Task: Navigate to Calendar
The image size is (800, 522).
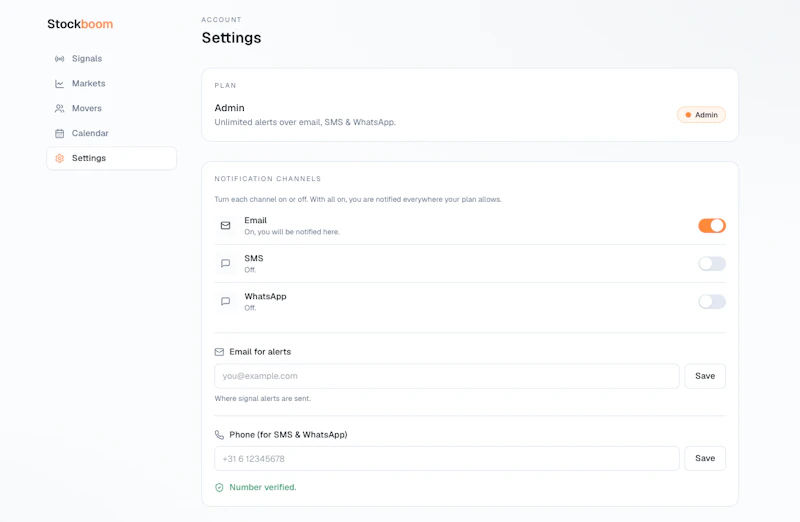Action: 111,133
